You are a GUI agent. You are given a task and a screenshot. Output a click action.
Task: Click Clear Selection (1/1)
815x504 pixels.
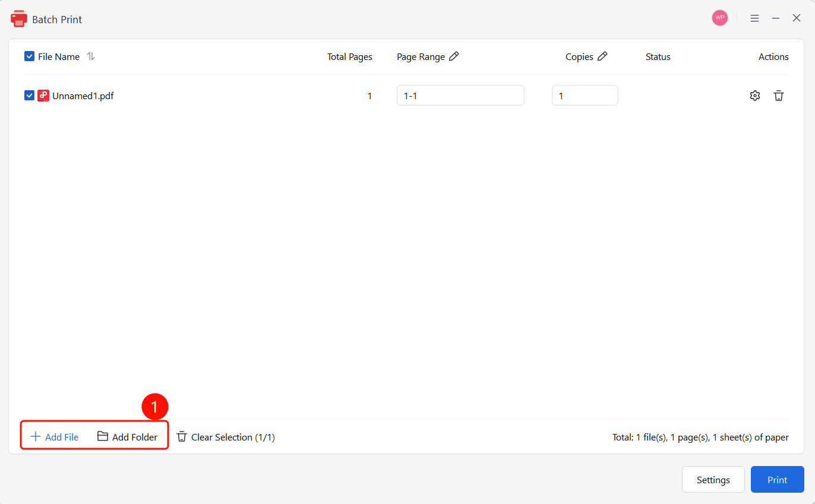click(x=226, y=437)
